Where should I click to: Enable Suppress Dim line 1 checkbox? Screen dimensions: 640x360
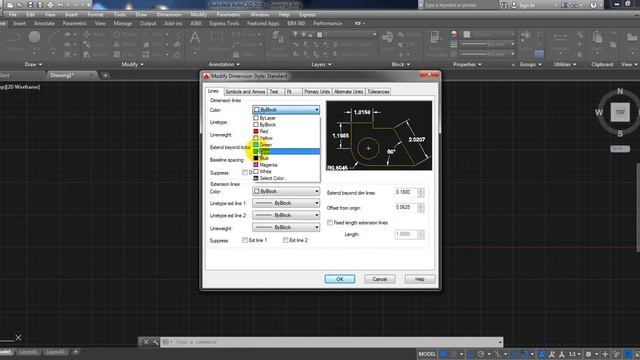pos(244,172)
